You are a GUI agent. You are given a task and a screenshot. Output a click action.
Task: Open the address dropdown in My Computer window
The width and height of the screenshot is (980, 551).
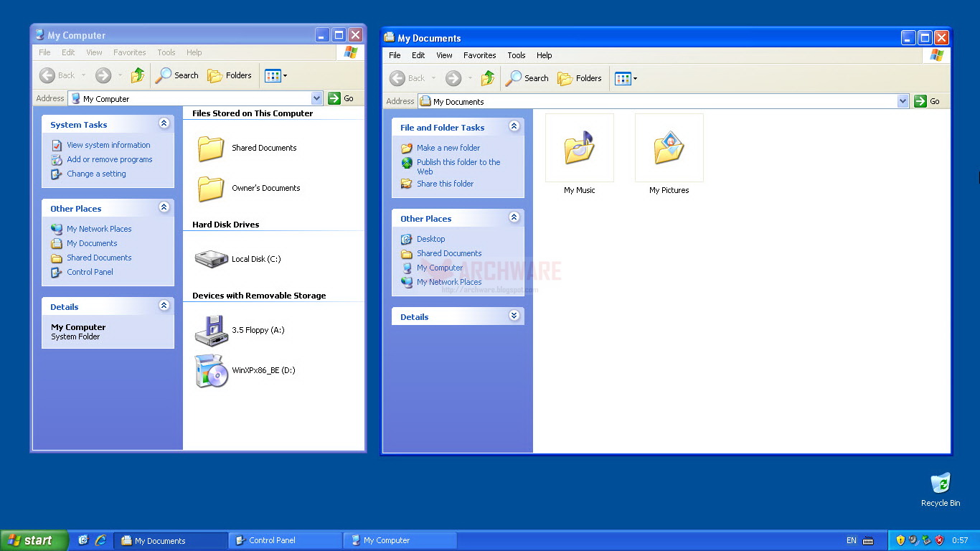tap(317, 98)
